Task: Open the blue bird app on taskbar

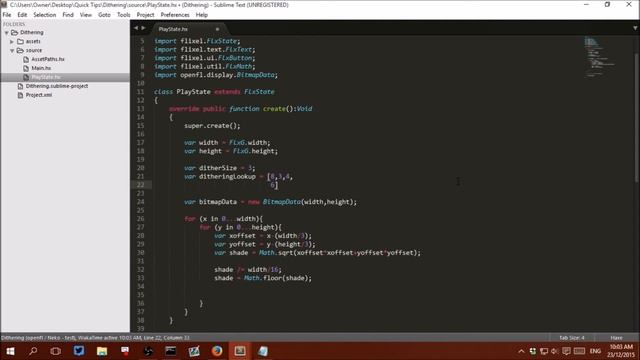Action: tap(79, 351)
